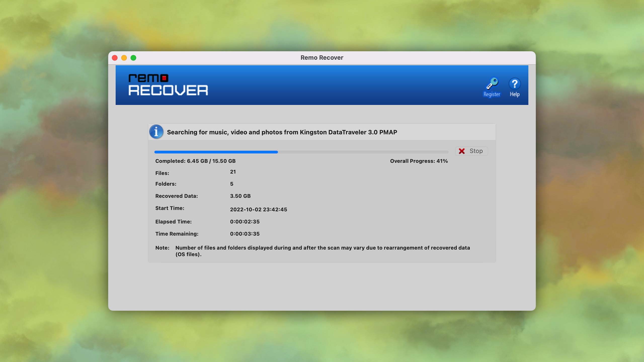Click start time value 2022-10-02 23:42:45
This screenshot has height=362, width=644.
(x=258, y=209)
